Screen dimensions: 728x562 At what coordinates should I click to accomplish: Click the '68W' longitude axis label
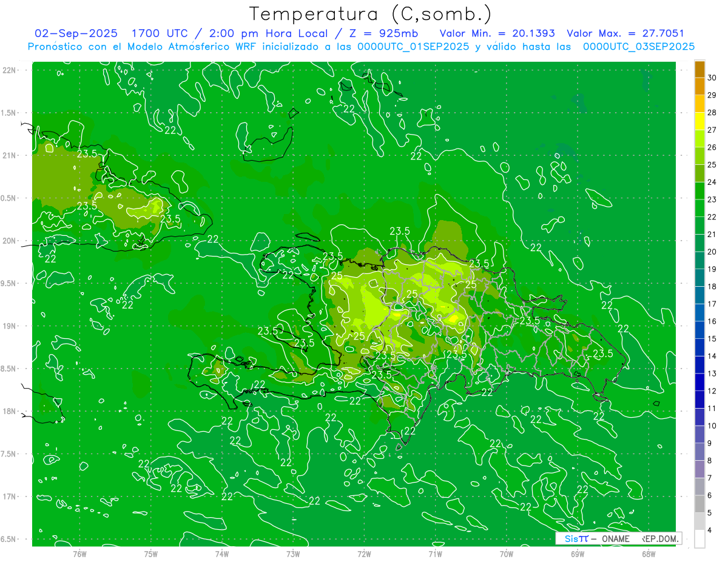coord(649,554)
